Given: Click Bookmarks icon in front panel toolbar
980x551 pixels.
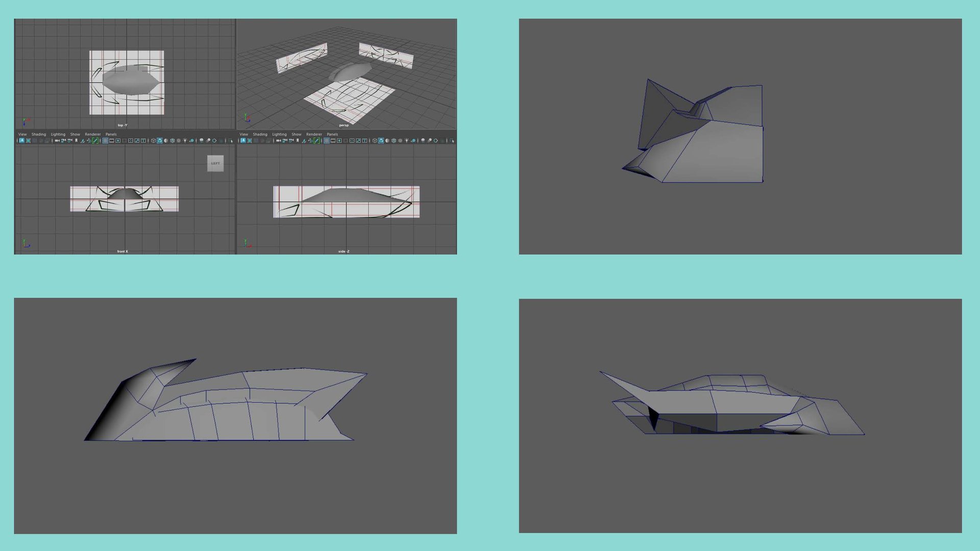Looking at the screenshot, I should point(76,141).
